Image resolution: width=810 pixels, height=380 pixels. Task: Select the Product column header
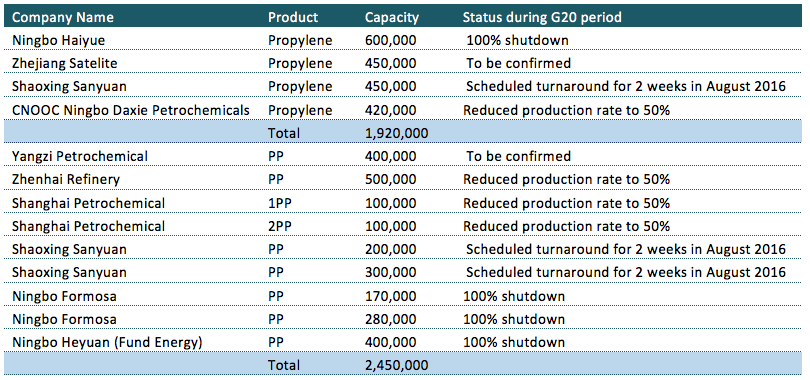(x=293, y=17)
